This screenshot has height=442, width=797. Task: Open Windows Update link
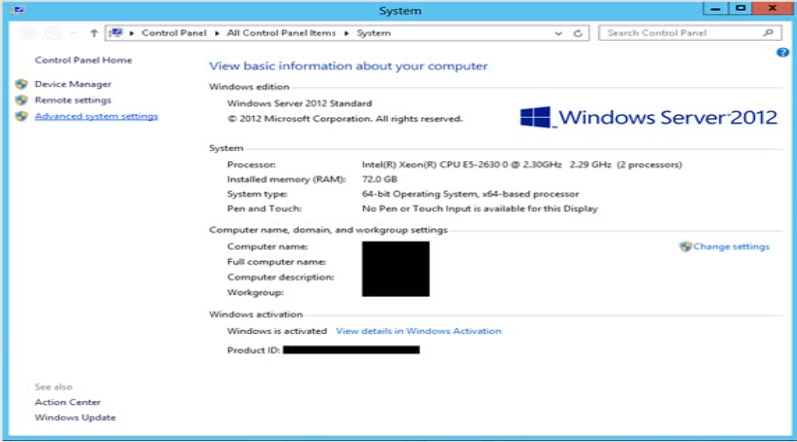[x=75, y=418]
